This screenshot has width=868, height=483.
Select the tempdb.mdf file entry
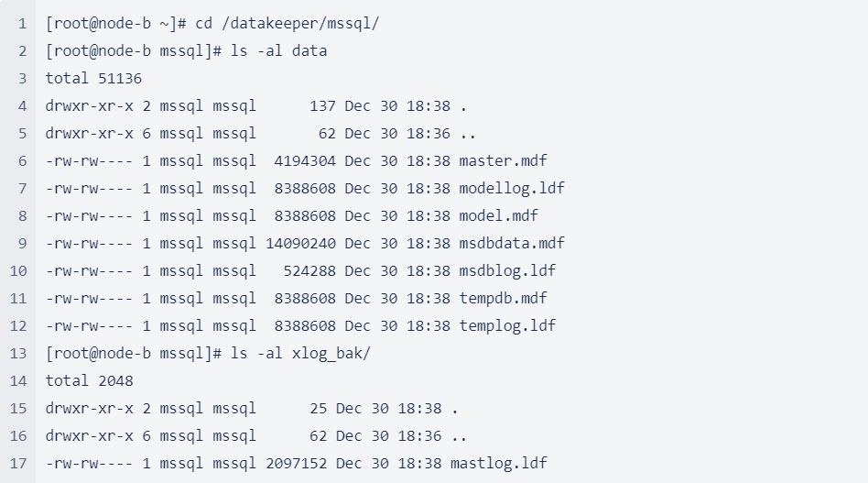coord(503,299)
